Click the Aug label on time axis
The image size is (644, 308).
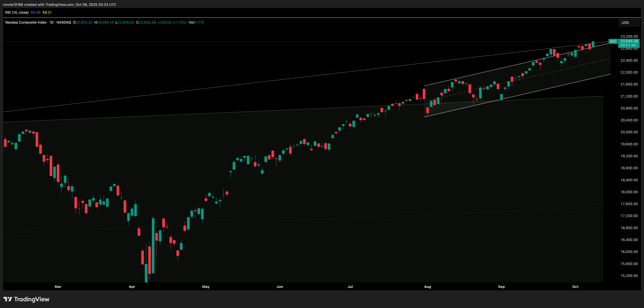pos(427,287)
